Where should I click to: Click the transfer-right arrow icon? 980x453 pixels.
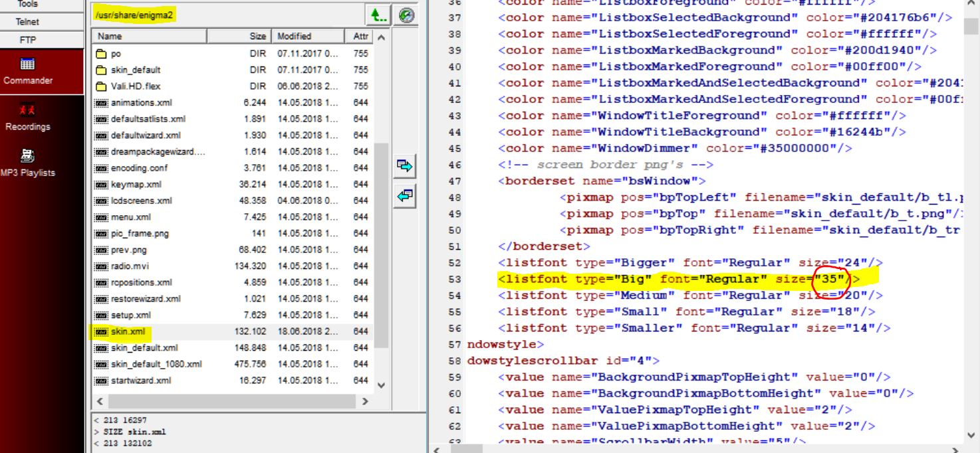pyautogui.click(x=404, y=166)
